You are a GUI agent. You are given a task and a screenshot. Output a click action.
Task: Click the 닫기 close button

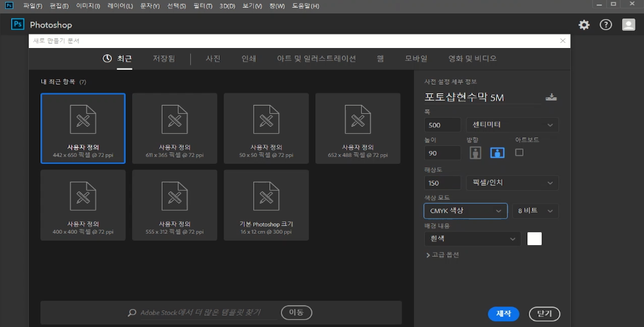[544, 314]
